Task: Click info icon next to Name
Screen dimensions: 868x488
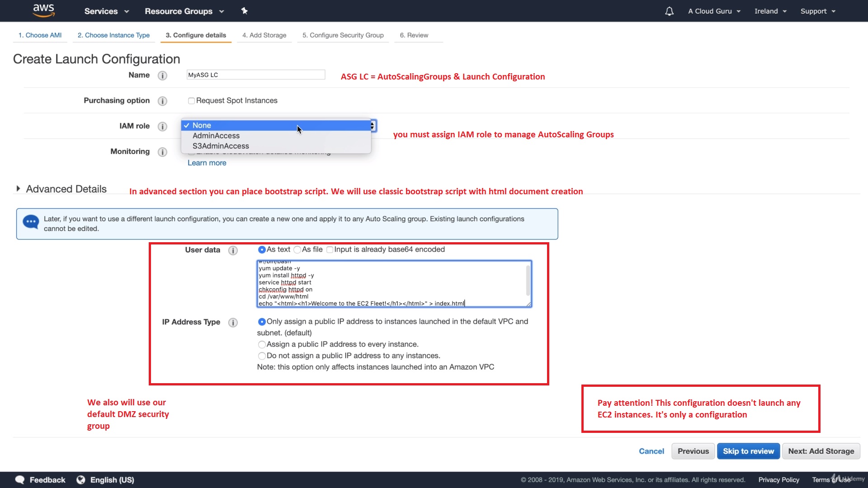Action: tap(162, 75)
